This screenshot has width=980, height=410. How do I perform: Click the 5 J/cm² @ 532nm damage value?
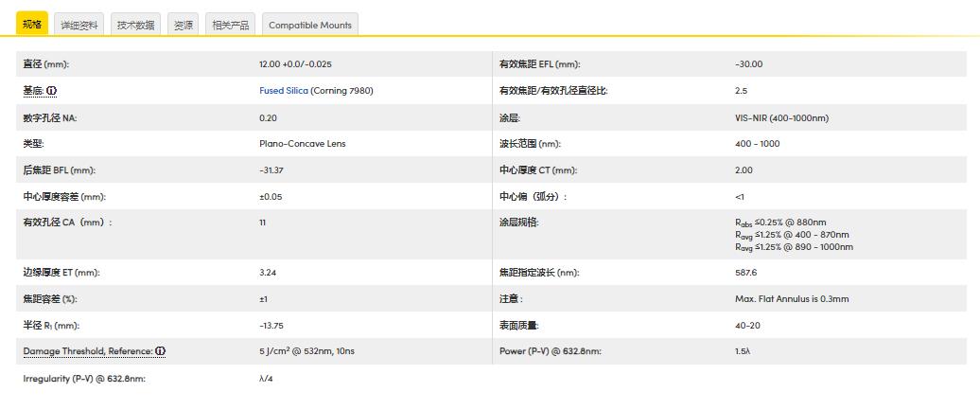tap(306, 351)
